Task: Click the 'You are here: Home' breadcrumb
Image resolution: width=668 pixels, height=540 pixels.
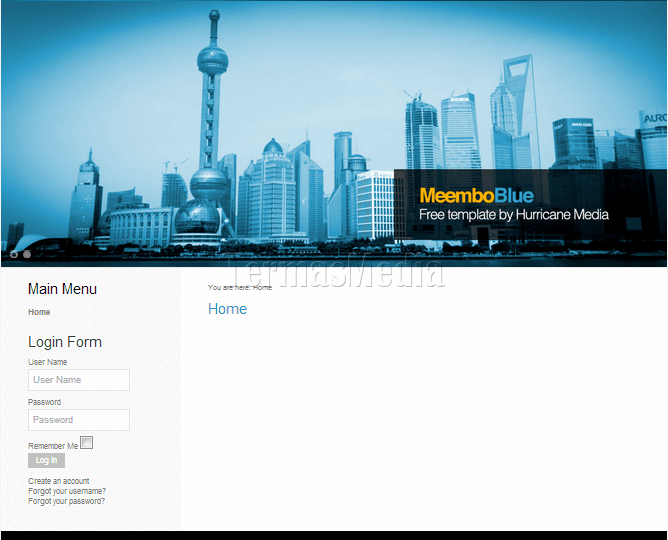Action: pyautogui.click(x=240, y=287)
